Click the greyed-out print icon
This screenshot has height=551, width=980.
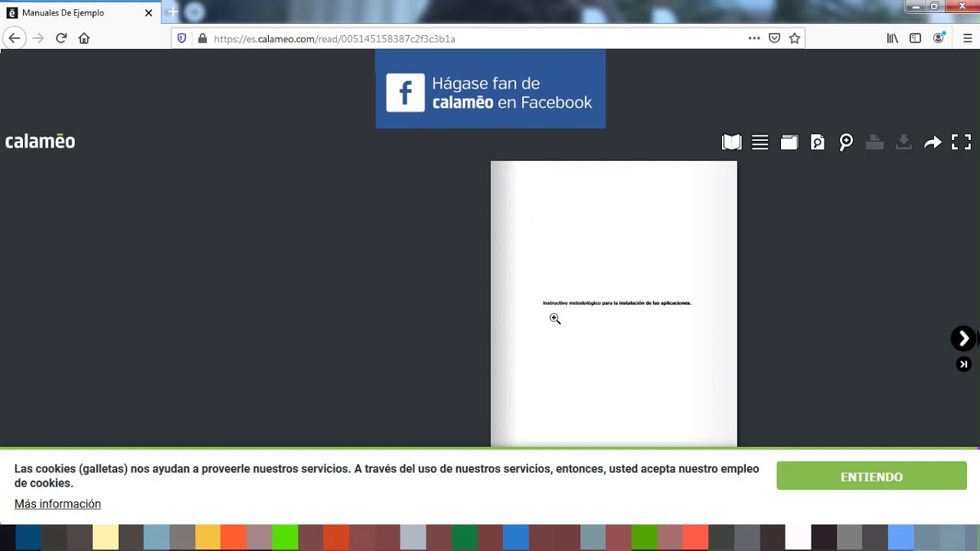point(875,142)
